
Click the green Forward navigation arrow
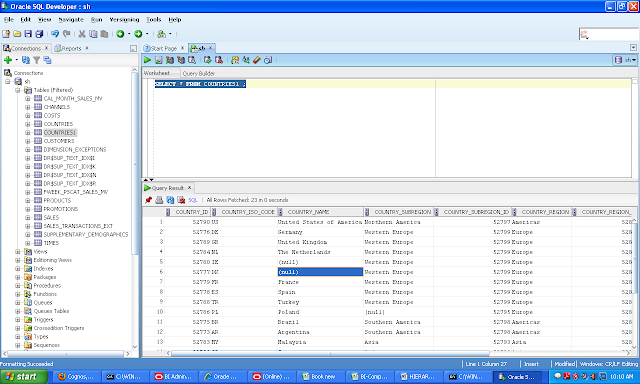click(138, 34)
